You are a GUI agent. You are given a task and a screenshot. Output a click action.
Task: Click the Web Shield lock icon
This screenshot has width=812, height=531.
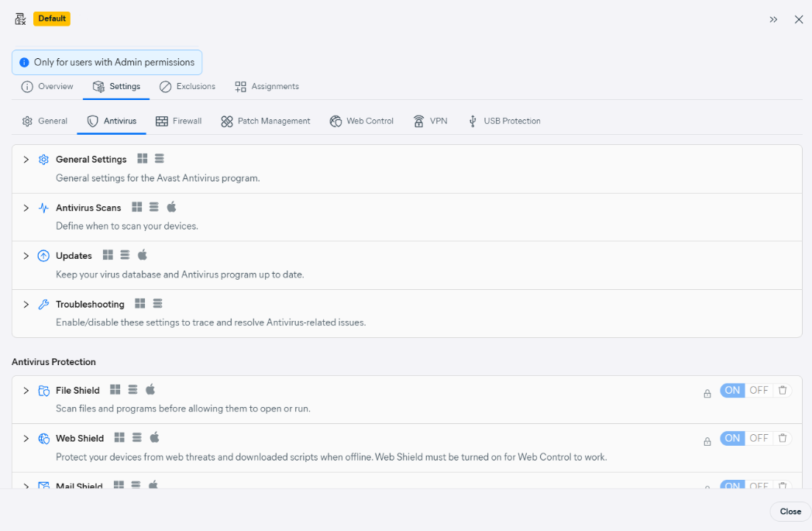(707, 442)
